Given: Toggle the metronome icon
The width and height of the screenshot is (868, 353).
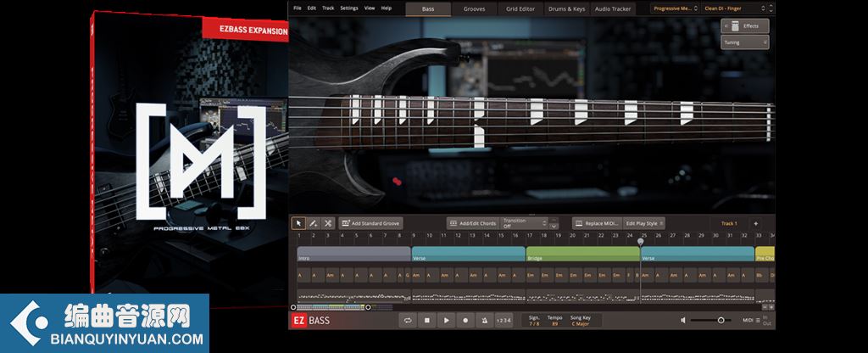Looking at the screenshot, I should click(x=484, y=320).
